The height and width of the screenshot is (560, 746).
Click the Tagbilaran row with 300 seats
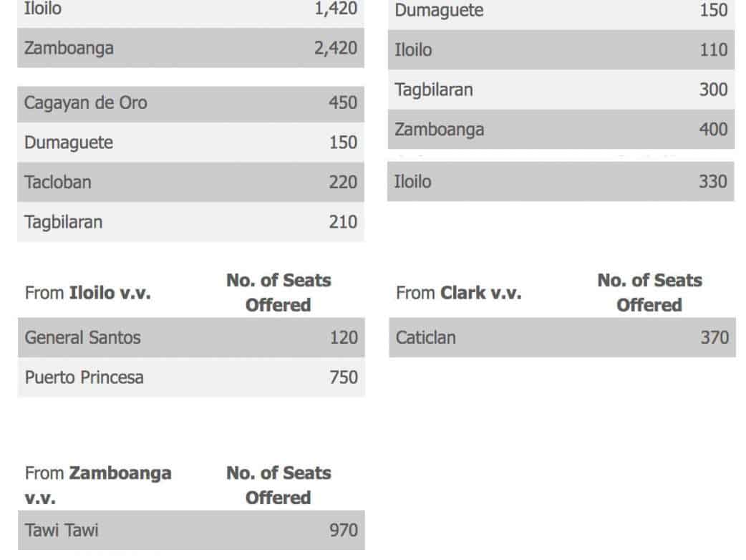561,90
